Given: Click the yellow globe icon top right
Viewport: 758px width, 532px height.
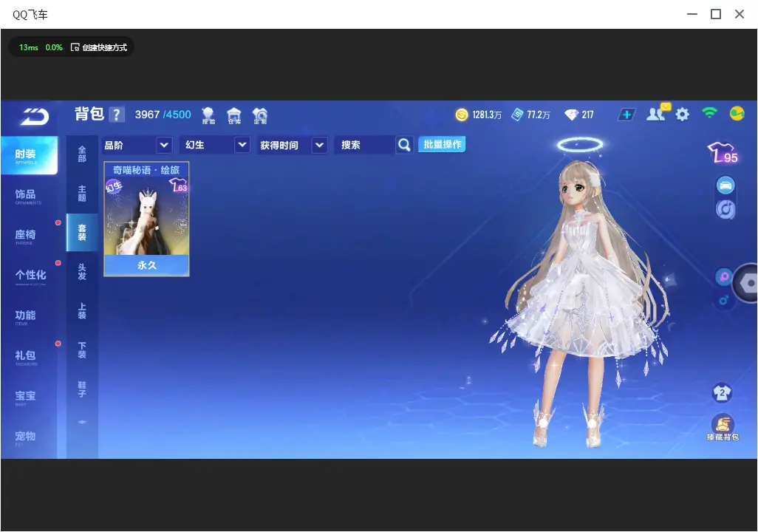Looking at the screenshot, I should (x=737, y=114).
